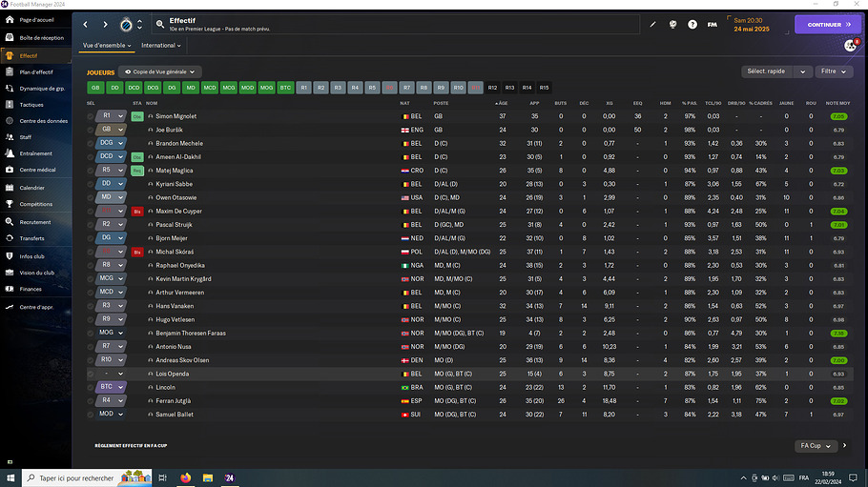868x487 pixels.
Task: Open the notifications icon with red badge
Action: point(850,45)
